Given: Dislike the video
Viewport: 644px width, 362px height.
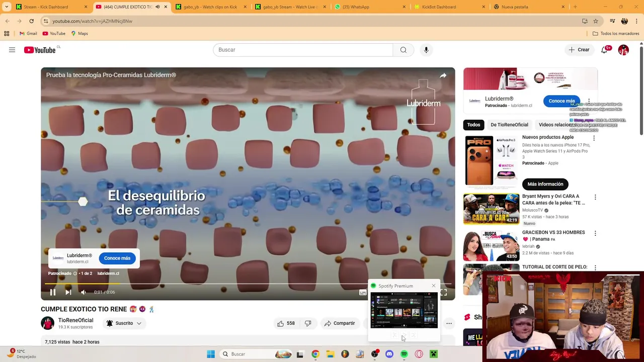Looking at the screenshot, I should click(308, 323).
